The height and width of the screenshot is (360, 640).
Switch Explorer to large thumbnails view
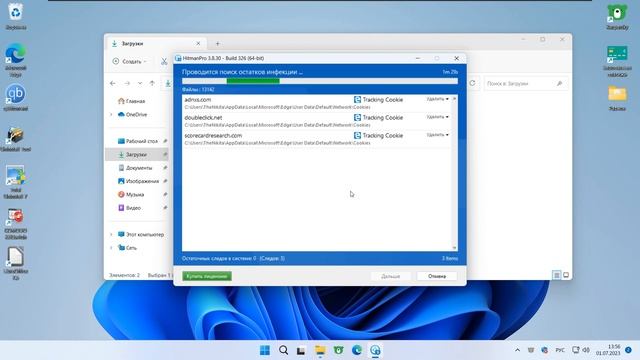(x=566, y=275)
